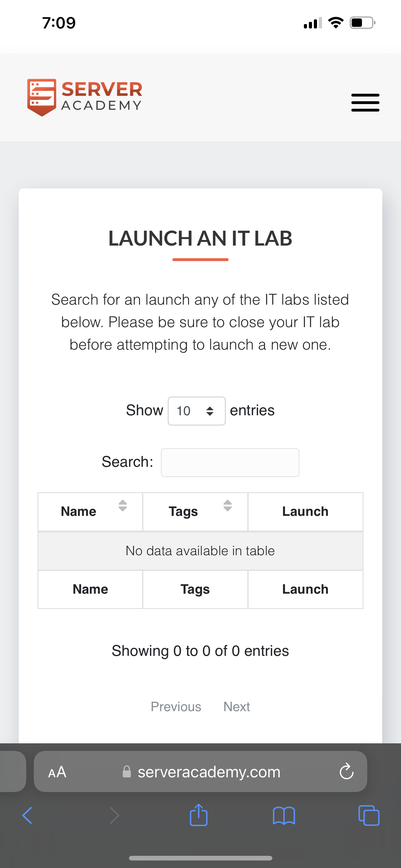
Task: Click the Previous pagination link
Action: pos(176,706)
